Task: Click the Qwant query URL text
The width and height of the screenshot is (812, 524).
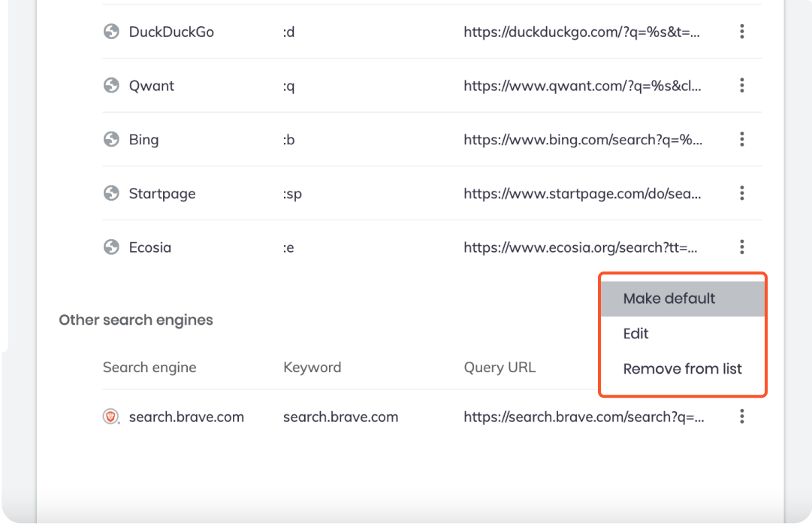Action: coord(582,86)
